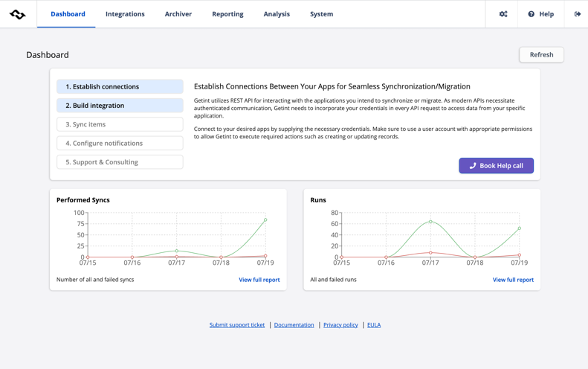
Task: Select the Dashboard tab
Action: tap(68, 14)
